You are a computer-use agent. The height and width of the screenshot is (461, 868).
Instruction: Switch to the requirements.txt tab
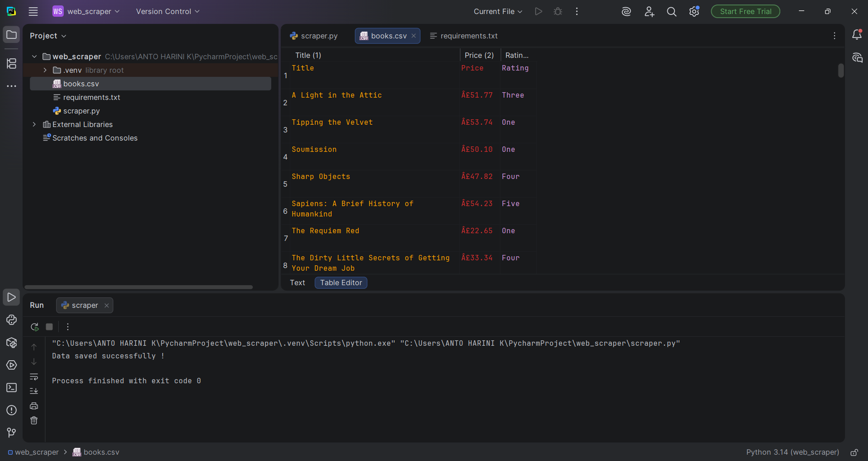pyautogui.click(x=468, y=36)
